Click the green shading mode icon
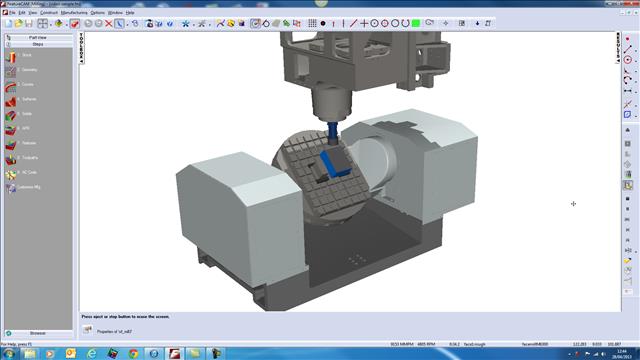640x360 pixels. 59,24
